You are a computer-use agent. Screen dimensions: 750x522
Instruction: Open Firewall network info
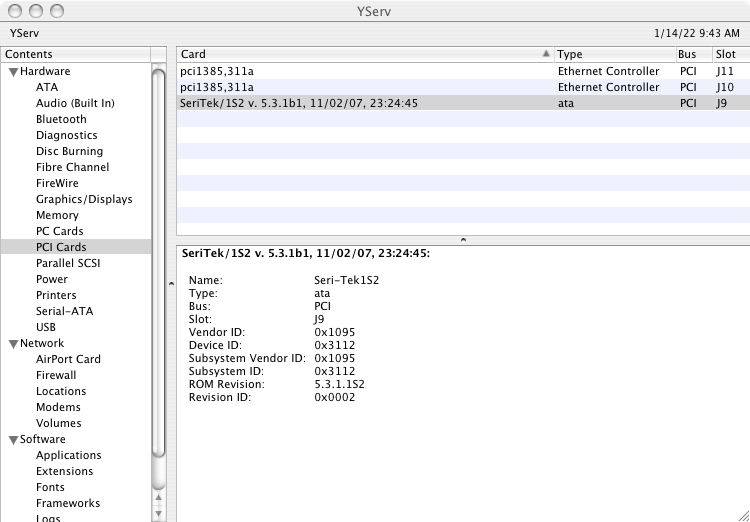coord(56,375)
